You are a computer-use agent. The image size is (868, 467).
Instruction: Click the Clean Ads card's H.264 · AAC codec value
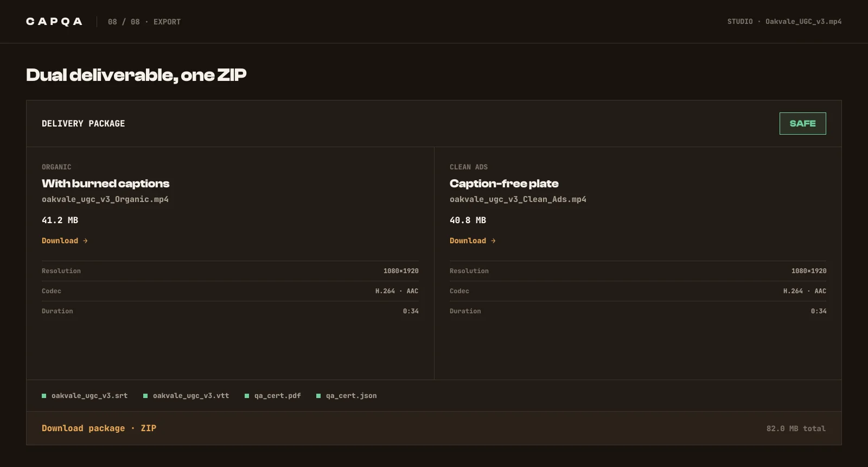pos(805,291)
